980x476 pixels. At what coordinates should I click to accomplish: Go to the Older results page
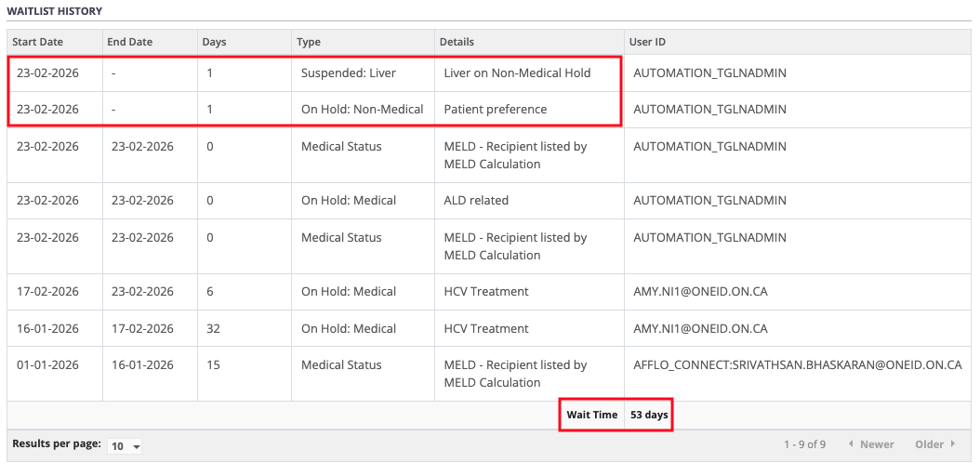coord(929,444)
